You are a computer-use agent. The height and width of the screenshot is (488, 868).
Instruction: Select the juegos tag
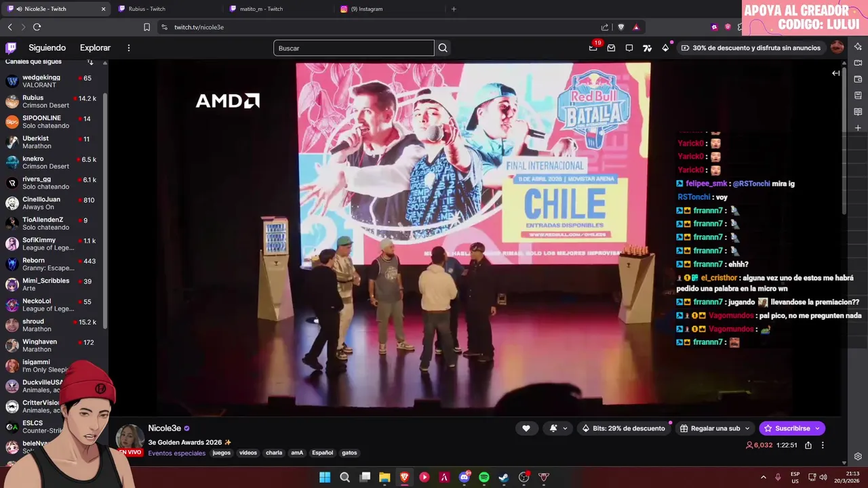(221, 453)
